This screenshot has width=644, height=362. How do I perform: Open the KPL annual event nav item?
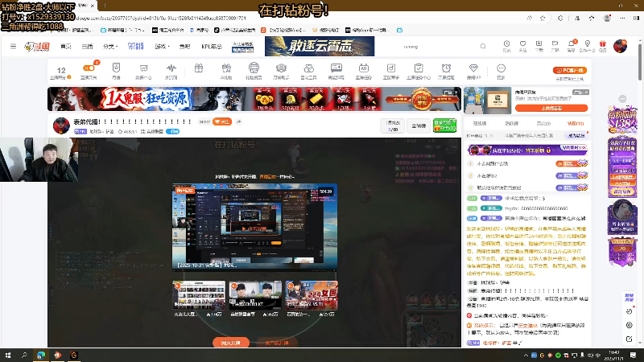(212, 47)
